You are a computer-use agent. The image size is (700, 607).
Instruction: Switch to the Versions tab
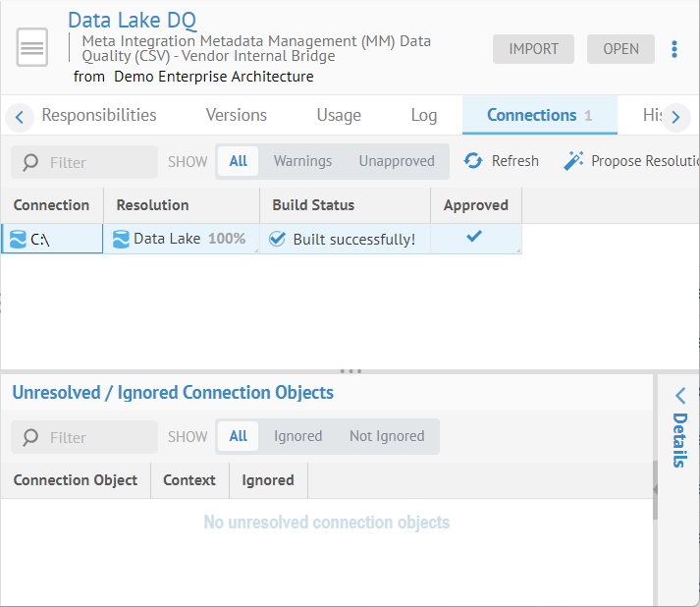click(x=236, y=115)
